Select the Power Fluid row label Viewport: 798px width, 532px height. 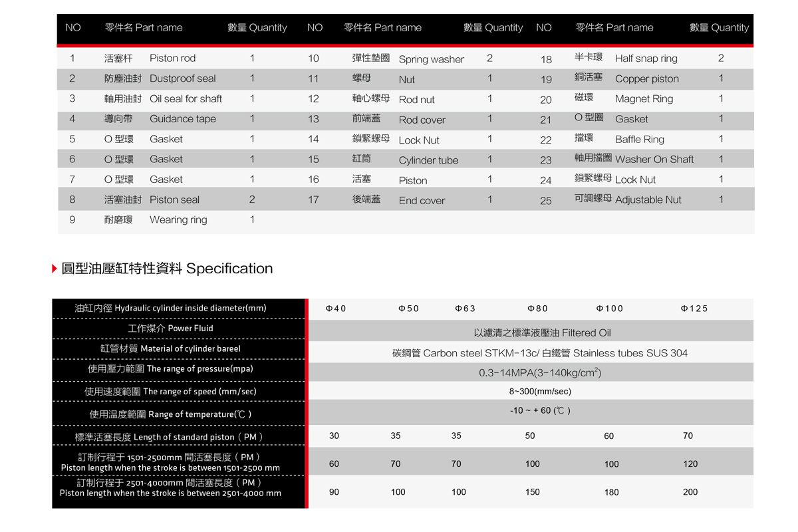click(170, 329)
